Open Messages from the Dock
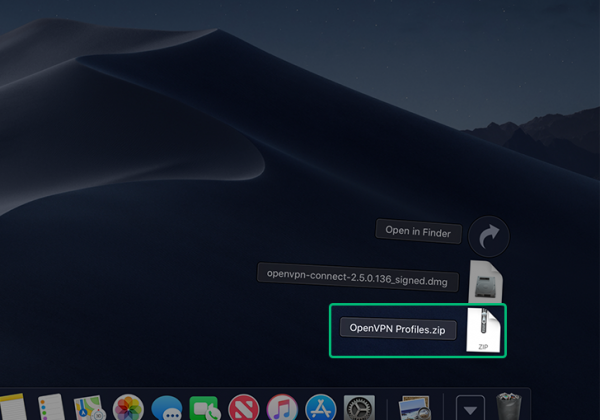The height and width of the screenshot is (420, 600). [x=166, y=408]
